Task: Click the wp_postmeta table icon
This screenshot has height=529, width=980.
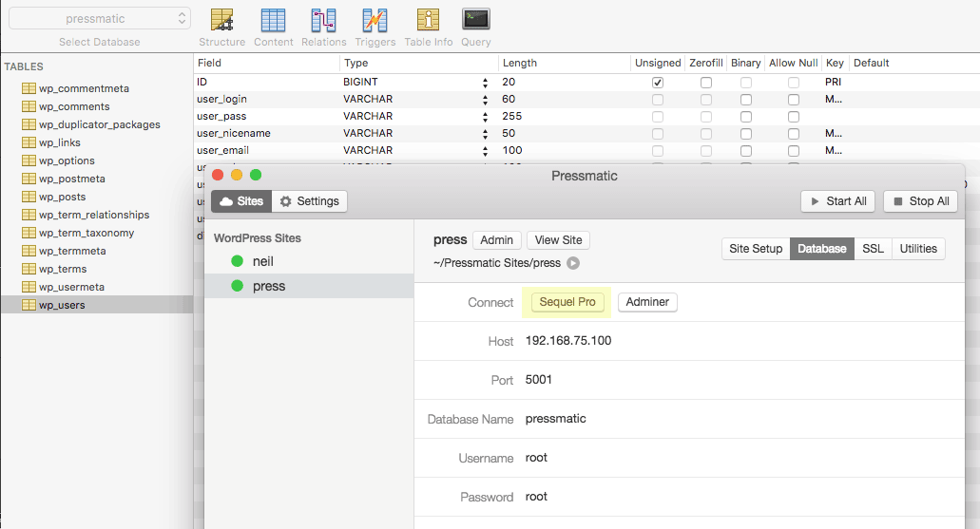Action: 29,179
